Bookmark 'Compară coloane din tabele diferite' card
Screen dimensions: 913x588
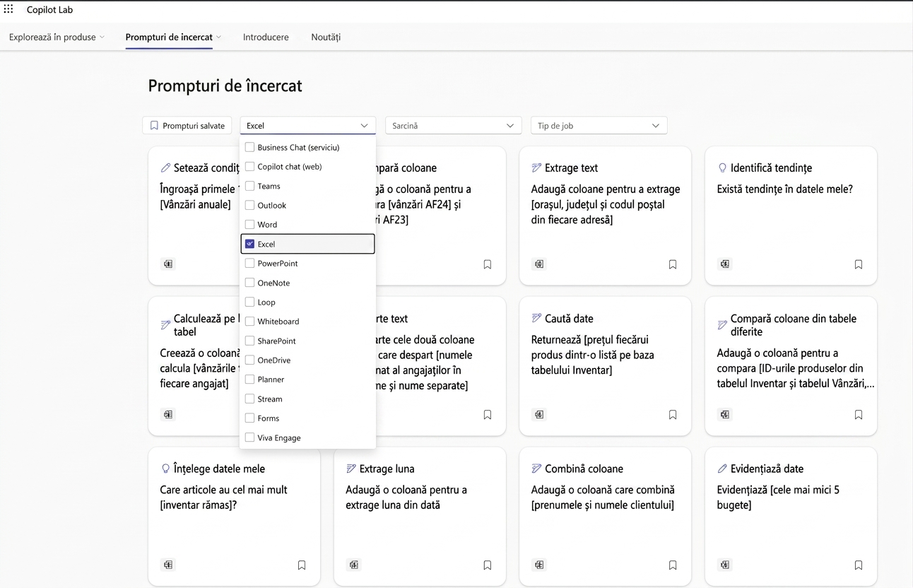pyautogui.click(x=859, y=415)
